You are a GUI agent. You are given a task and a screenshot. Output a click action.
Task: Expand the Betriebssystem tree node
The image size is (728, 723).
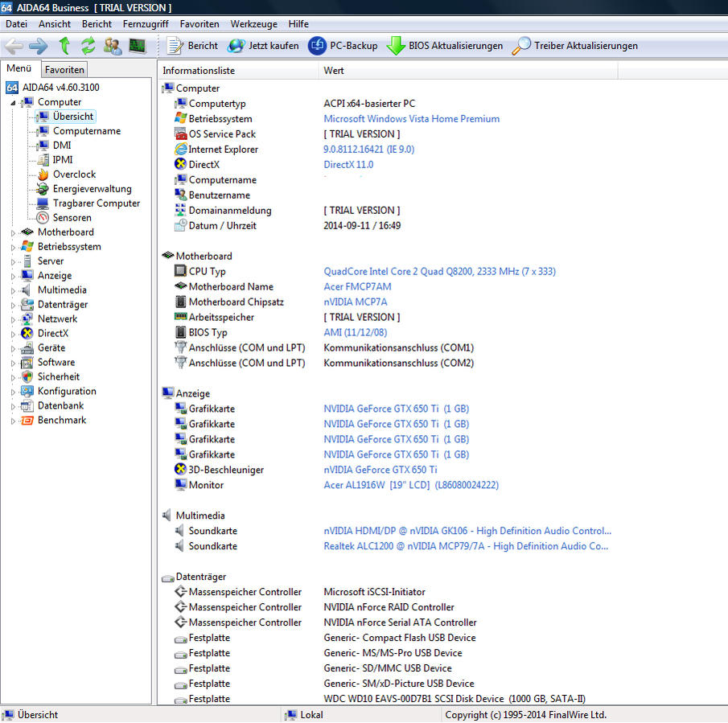[x=13, y=248]
